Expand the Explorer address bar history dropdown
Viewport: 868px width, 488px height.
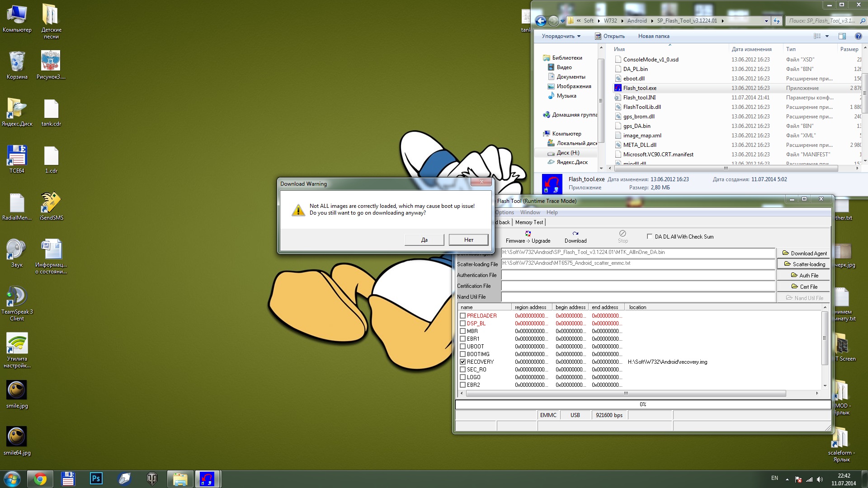click(x=766, y=21)
